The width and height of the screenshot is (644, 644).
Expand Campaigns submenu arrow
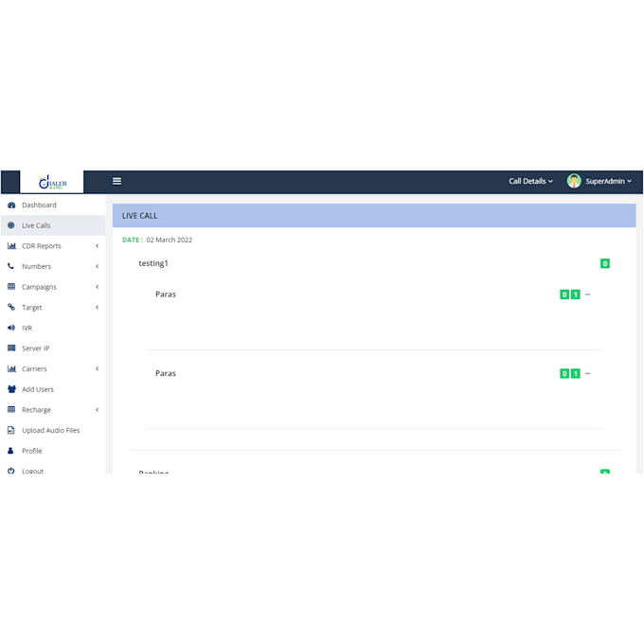click(x=98, y=287)
